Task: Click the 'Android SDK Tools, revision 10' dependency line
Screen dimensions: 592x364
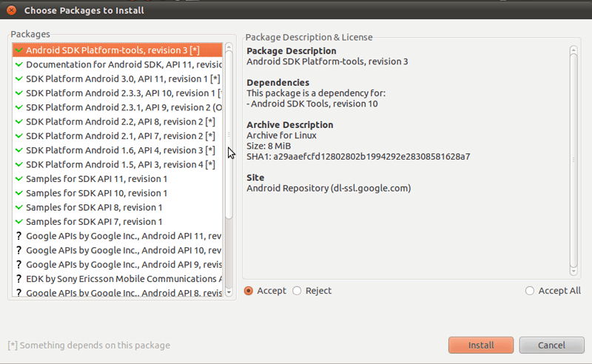Action: 312,104
